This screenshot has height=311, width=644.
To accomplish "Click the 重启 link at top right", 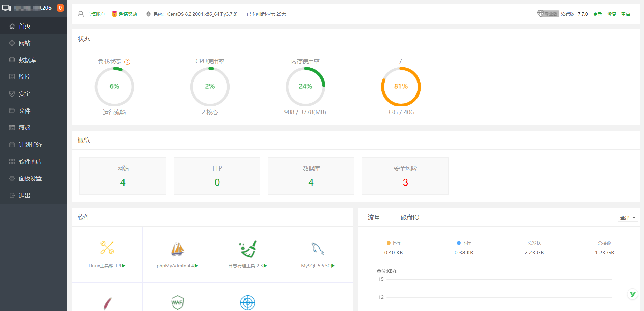I will (x=626, y=14).
